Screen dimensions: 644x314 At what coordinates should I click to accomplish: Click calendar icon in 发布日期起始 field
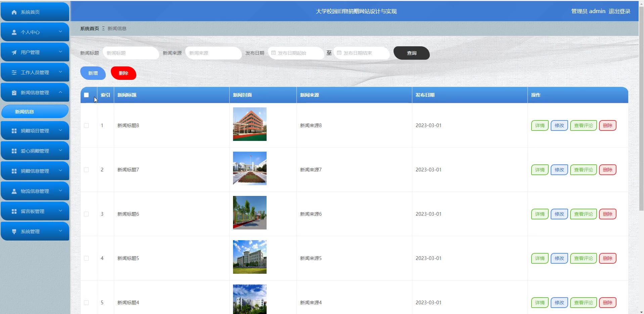(x=273, y=53)
